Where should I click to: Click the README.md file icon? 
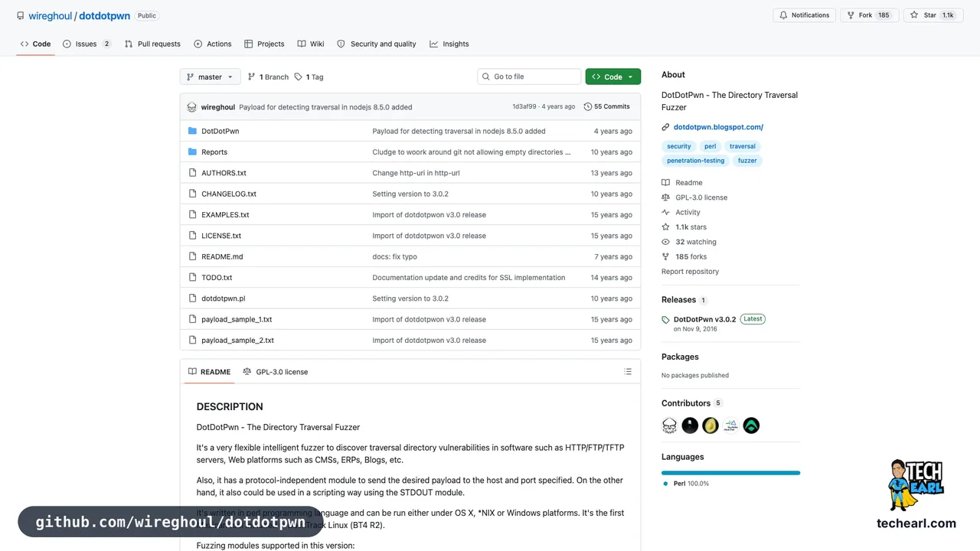coord(192,256)
